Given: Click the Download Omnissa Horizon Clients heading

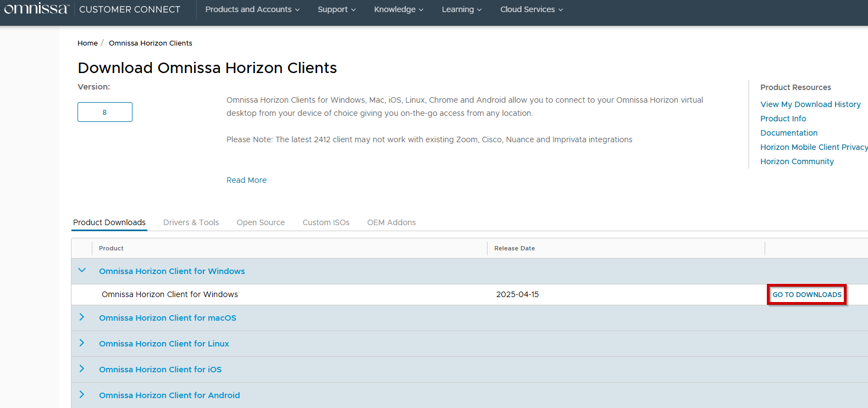Looking at the screenshot, I should pos(207,68).
